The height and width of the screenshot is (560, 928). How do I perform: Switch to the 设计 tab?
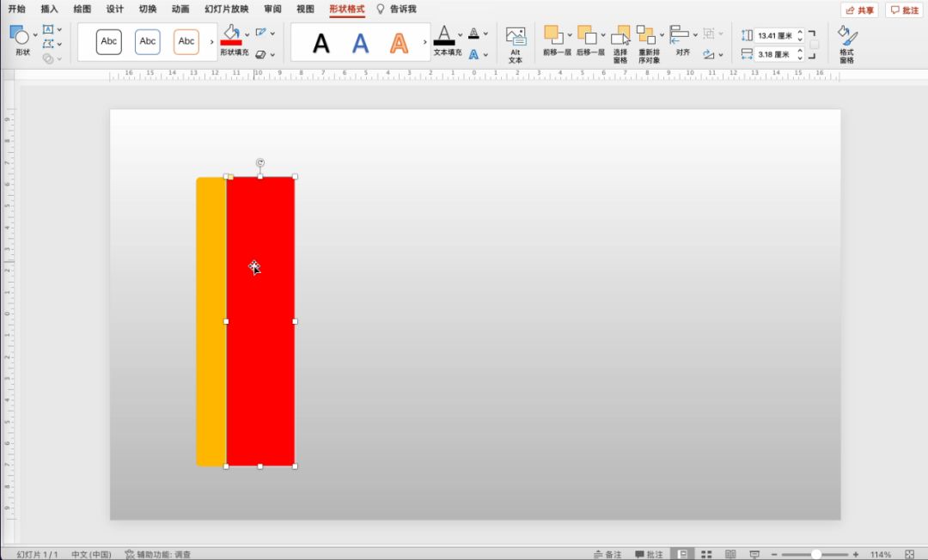(115, 9)
